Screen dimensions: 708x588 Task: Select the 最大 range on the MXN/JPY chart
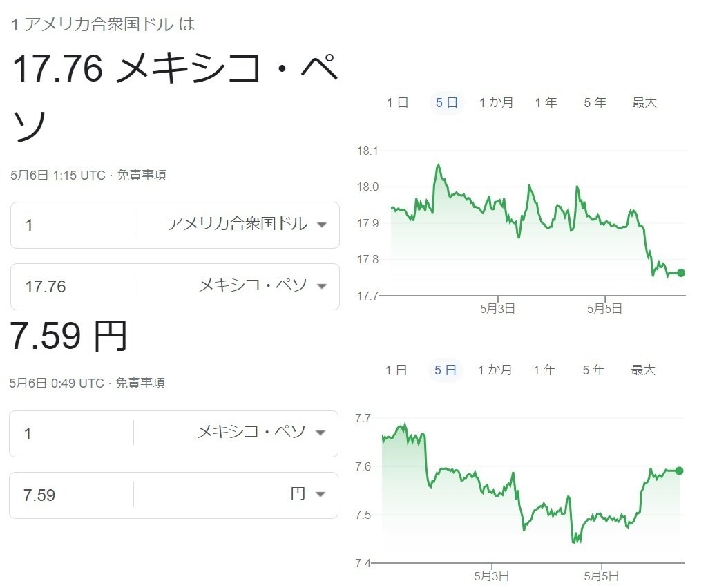[x=643, y=370]
